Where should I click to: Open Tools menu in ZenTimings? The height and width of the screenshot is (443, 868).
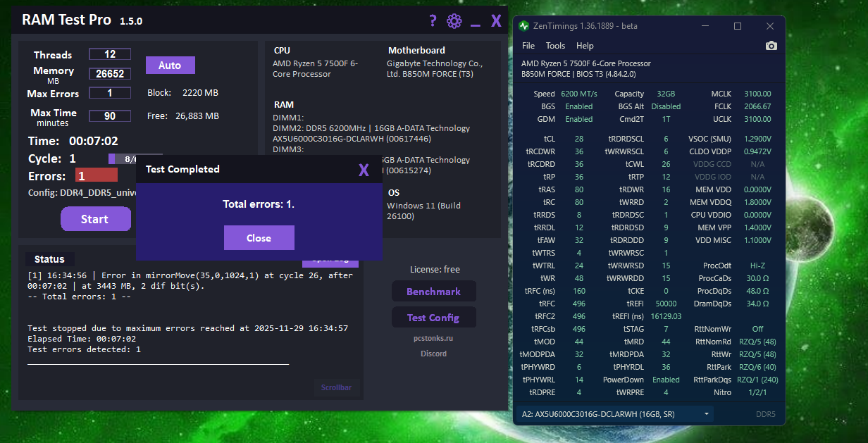555,46
